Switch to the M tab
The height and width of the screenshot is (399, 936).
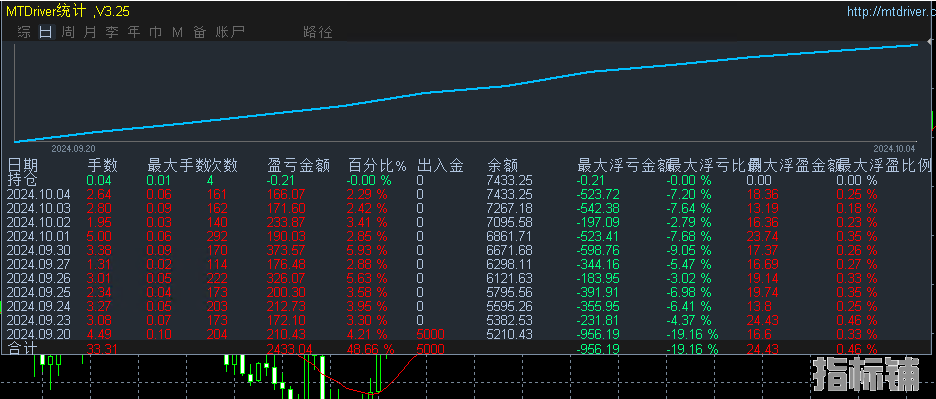coord(177,32)
